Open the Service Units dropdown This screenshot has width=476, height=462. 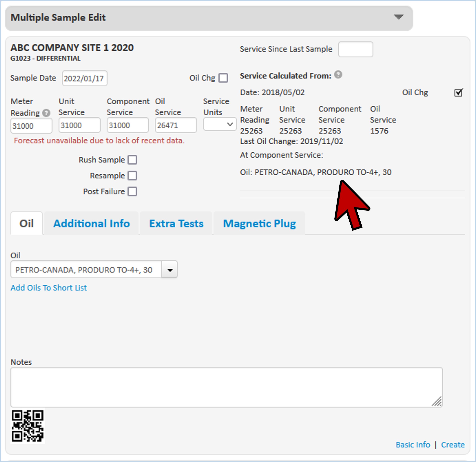(220, 125)
